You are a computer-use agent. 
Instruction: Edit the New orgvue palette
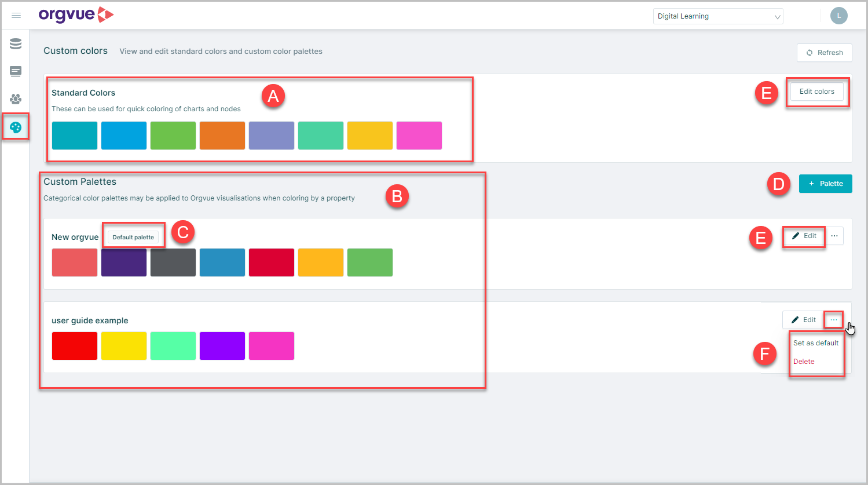click(x=804, y=236)
